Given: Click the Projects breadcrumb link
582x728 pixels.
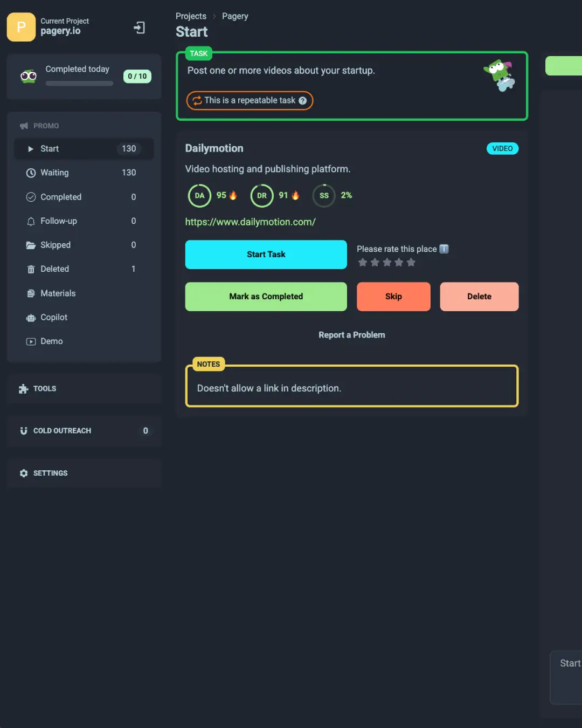Looking at the screenshot, I should [191, 16].
